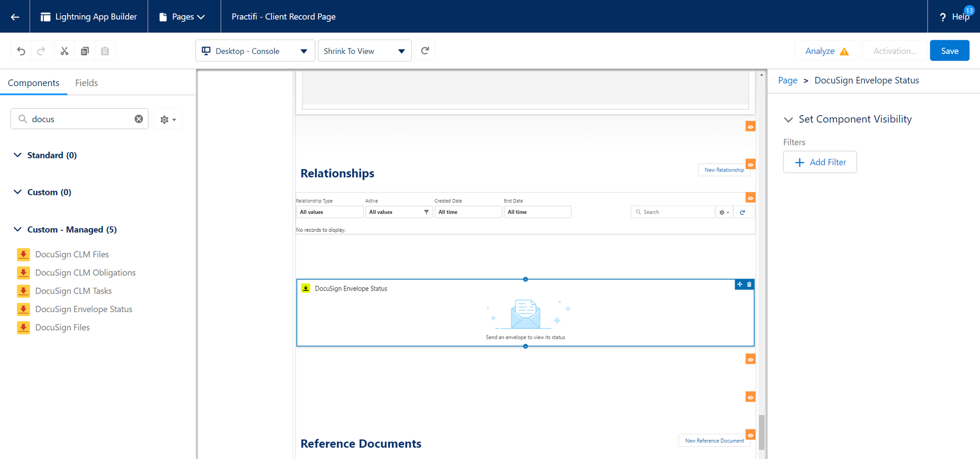Click the copy icon in toolbar
Image resolution: width=980 pixels, height=459 pixels.
click(84, 51)
